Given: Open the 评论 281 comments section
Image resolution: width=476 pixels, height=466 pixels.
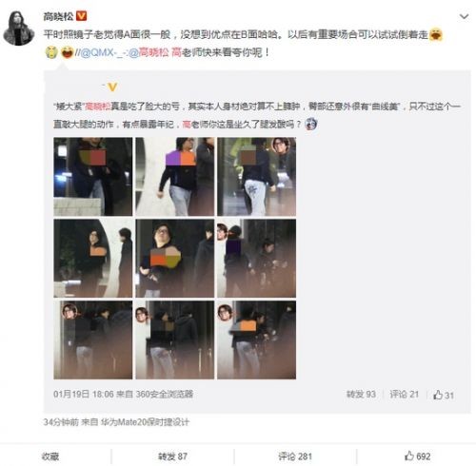Looking at the screenshot, I should [x=295, y=456].
